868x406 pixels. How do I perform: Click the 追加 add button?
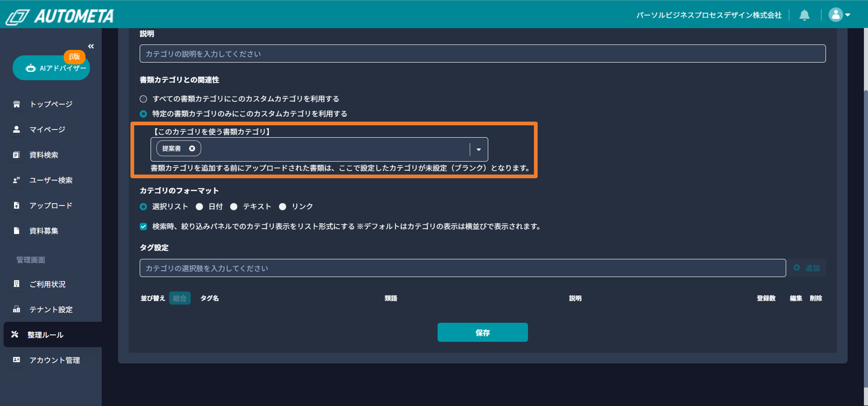click(x=806, y=268)
